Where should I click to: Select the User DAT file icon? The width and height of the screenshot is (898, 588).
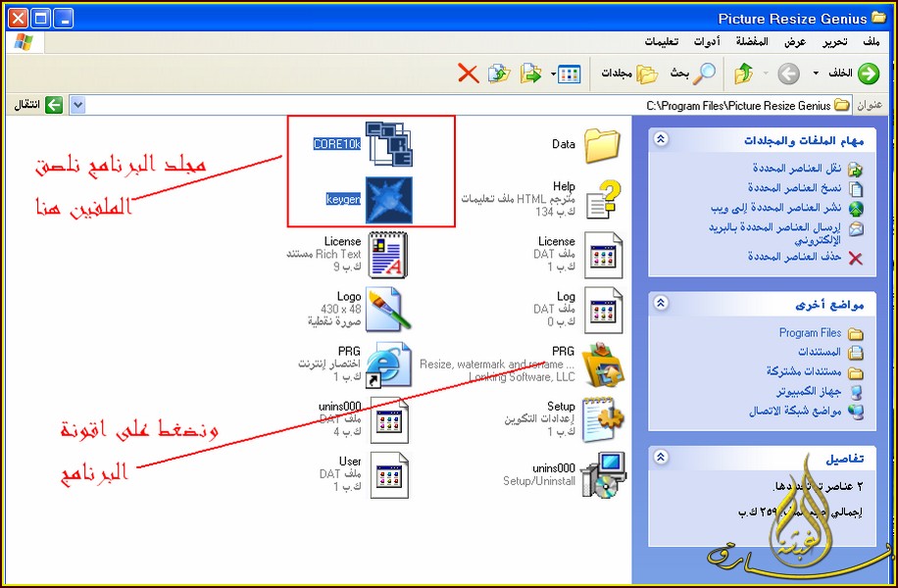point(389,474)
